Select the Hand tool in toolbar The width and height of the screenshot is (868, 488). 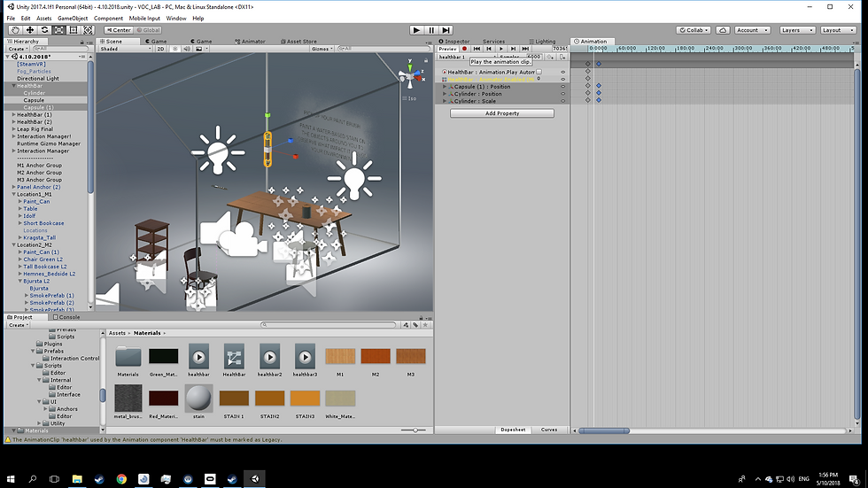(x=15, y=30)
